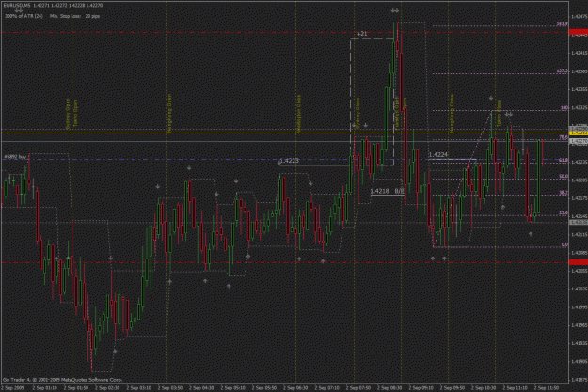Click the 1.42205 price axis label
This screenshot has height=392, width=588.
click(x=580, y=180)
